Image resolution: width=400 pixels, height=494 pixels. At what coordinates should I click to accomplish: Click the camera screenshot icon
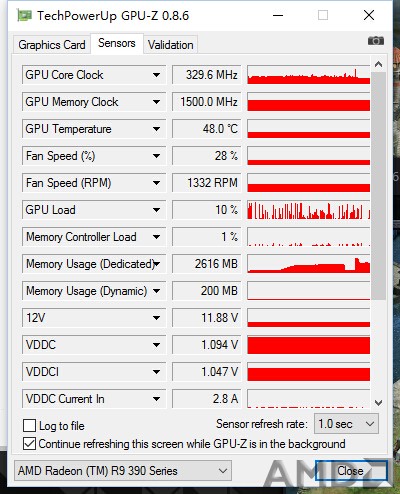(376, 41)
